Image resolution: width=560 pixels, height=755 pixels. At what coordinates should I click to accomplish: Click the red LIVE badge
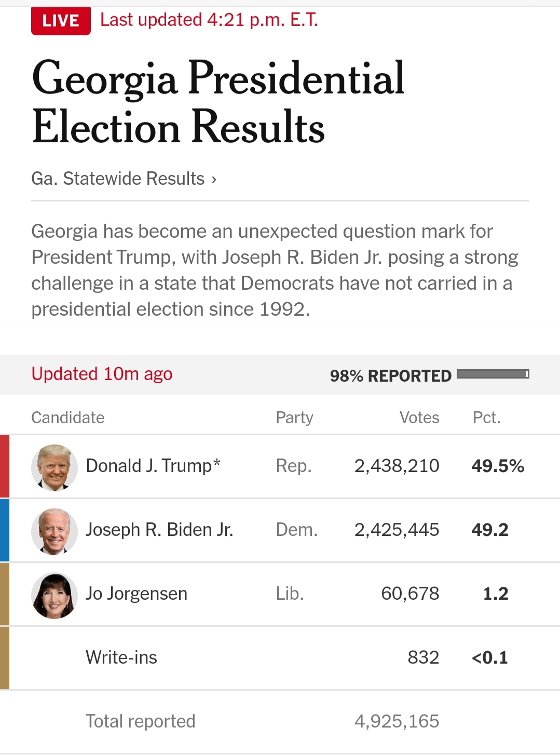click(61, 21)
